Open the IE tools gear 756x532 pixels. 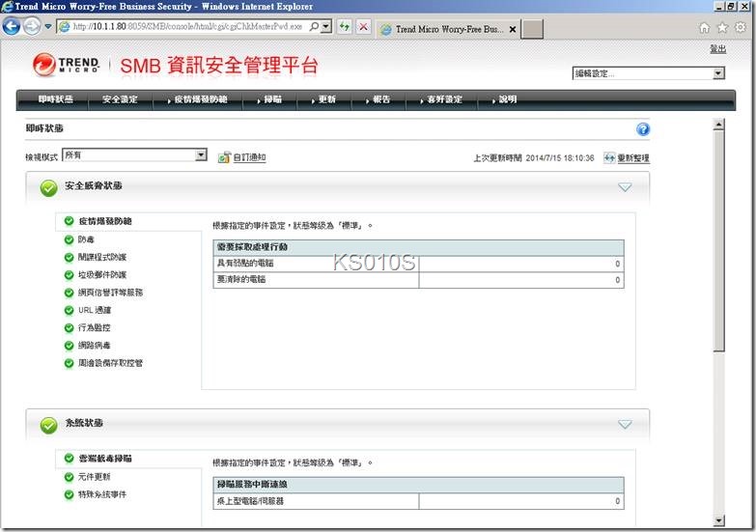click(x=741, y=27)
